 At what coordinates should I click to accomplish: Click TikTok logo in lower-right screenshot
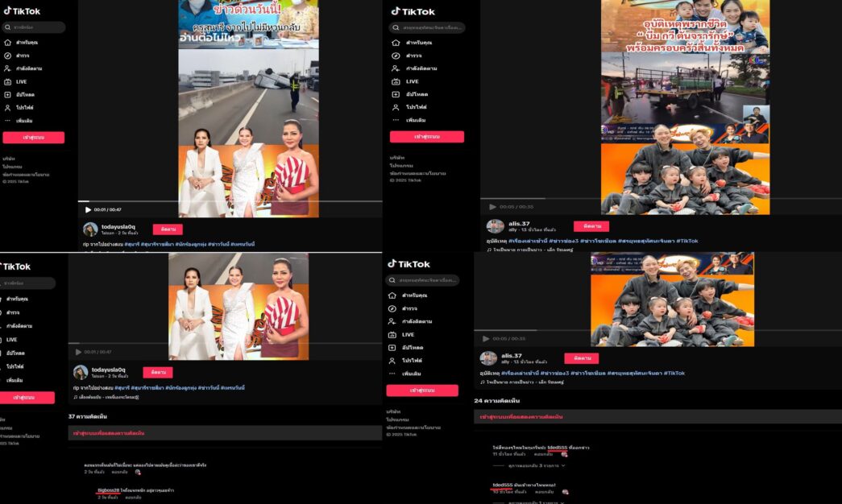pyautogui.click(x=409, y=263)
